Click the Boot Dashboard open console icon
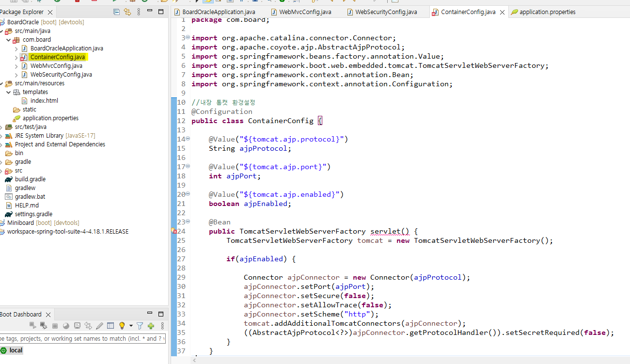This screenshot has height=364, width=630. pyautogui.click(x=77, y=326)
